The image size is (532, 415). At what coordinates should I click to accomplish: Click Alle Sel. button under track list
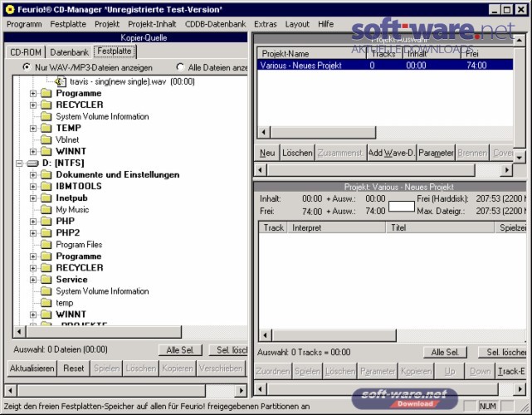pyautogui.click(x=445, y=352)
